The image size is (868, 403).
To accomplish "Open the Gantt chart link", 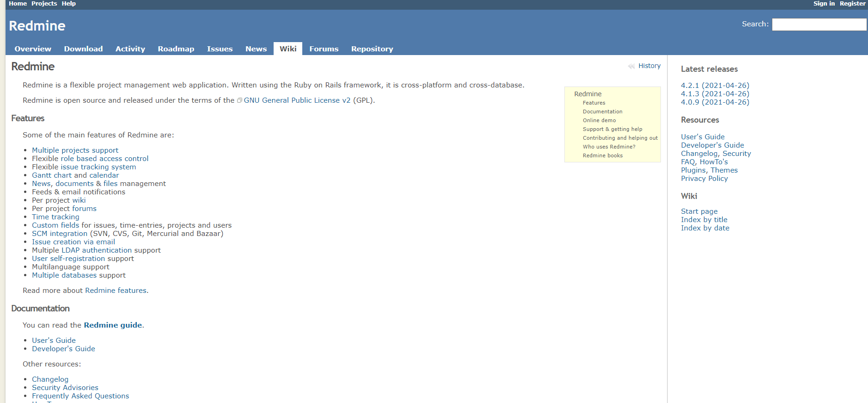I will click(52, 175).
